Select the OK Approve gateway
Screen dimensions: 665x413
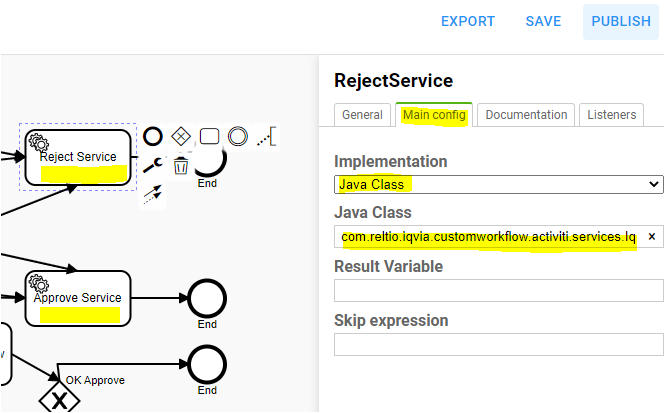click(58, 399)
